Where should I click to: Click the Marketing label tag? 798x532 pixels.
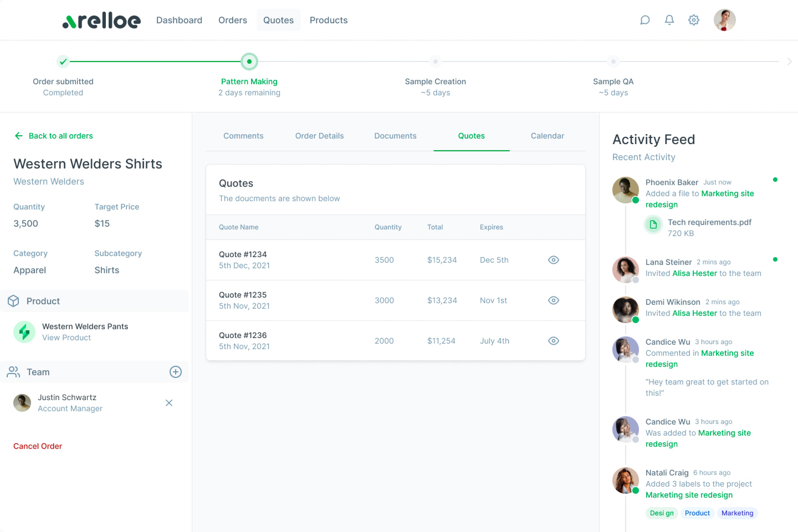tap(737, 513)
